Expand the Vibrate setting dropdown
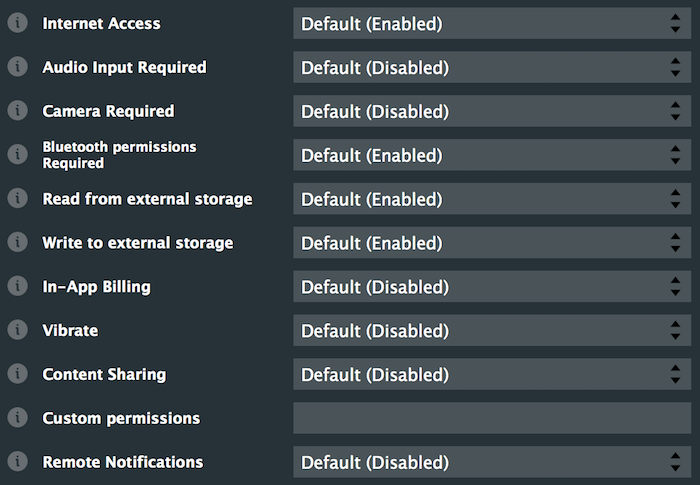The height and width of the screenshot is (485, 700). tap(491, 330)
